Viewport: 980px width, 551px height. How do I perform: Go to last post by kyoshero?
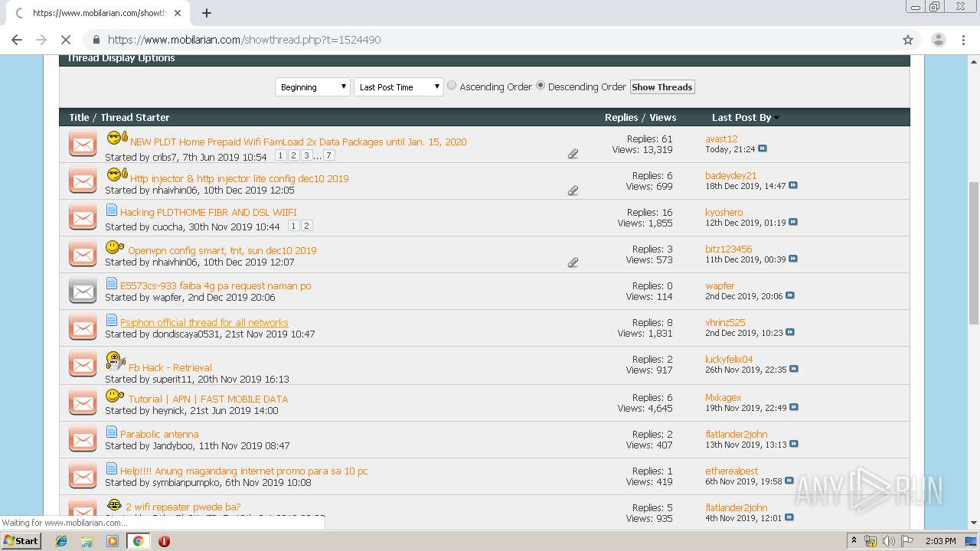pyautogui.click(x=793, y=223)
